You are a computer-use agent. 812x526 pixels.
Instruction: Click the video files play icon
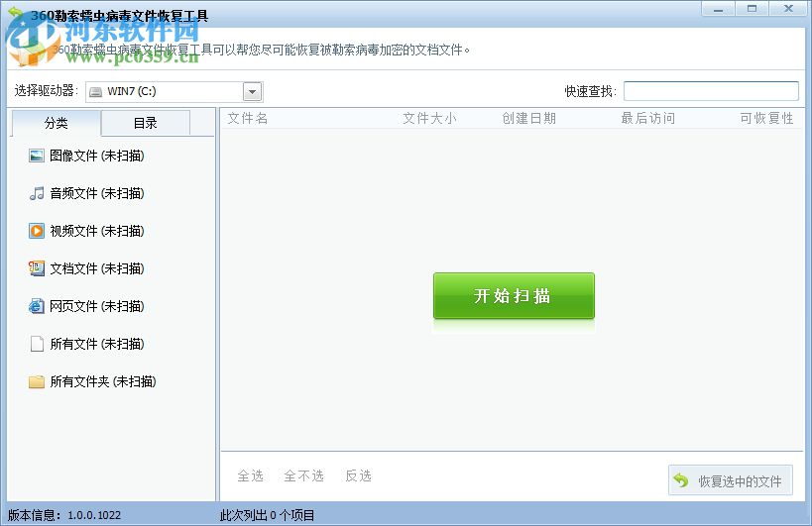37,231
